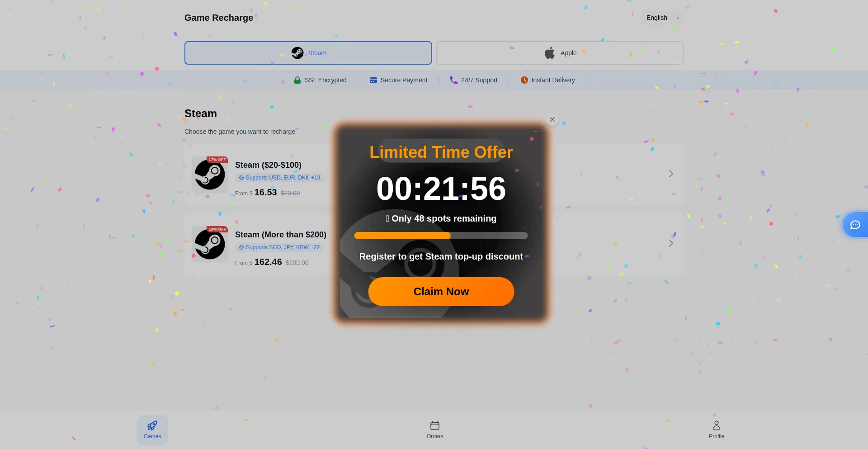Click the crossed-out $200.00 price
868x449 pixels.
click(x=297, y=263)
